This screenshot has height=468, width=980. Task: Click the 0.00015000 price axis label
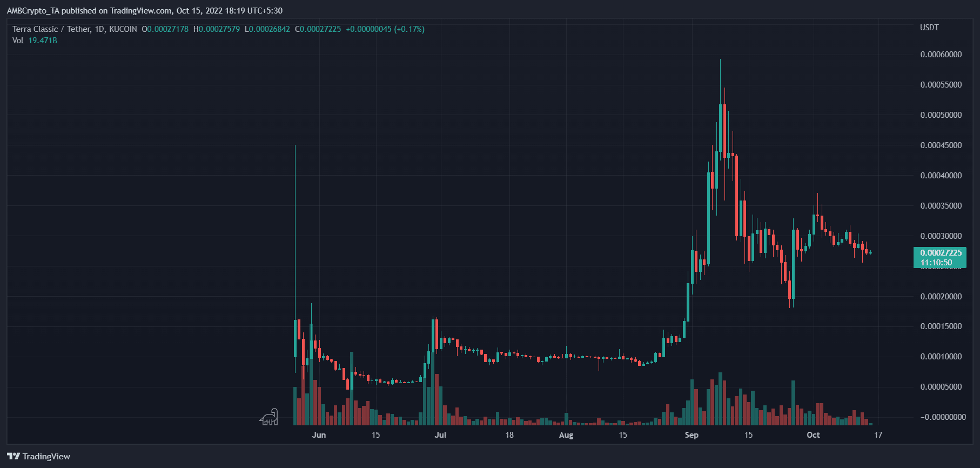point(941,326)
